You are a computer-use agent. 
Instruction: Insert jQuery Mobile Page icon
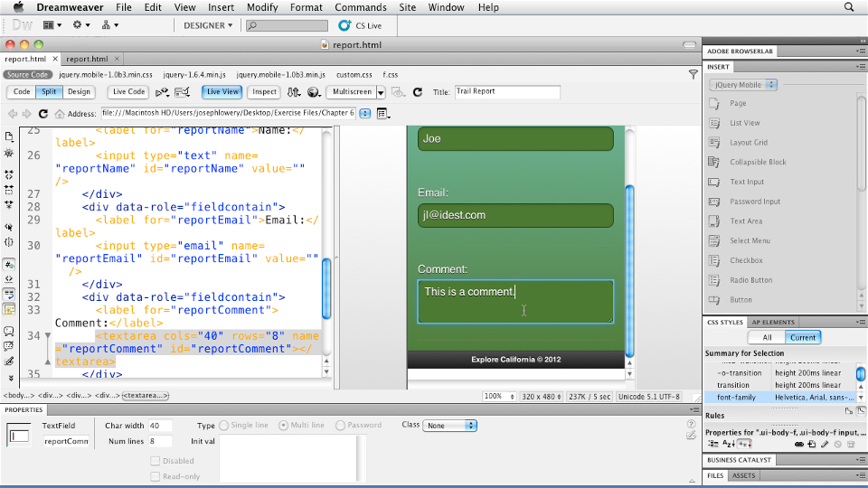point(714,103)
